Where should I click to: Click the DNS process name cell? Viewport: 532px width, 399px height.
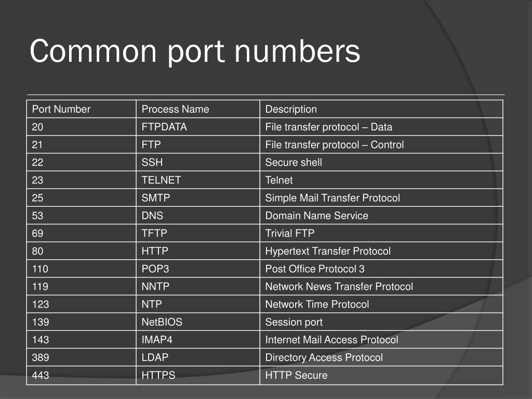(198, 216)
